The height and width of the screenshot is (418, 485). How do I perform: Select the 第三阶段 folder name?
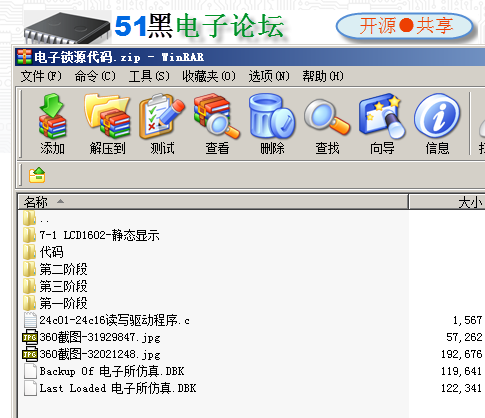(x=63, y=286)
